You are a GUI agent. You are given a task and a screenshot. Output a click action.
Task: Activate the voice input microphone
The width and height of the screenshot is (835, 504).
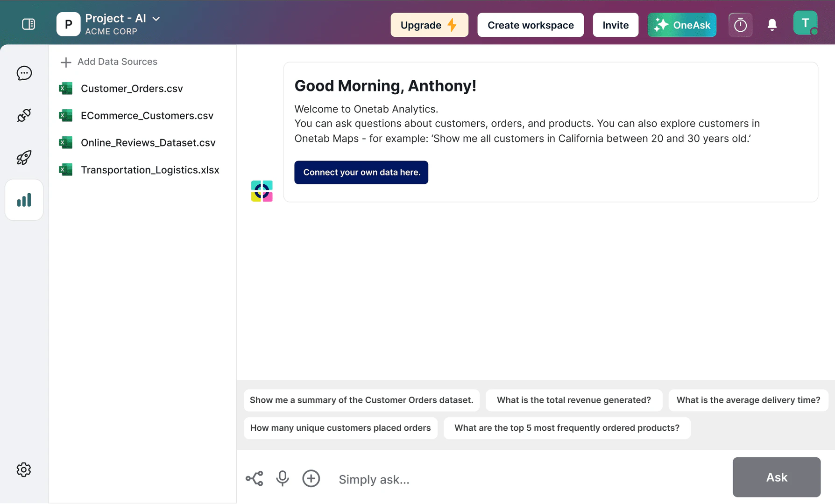282,478
